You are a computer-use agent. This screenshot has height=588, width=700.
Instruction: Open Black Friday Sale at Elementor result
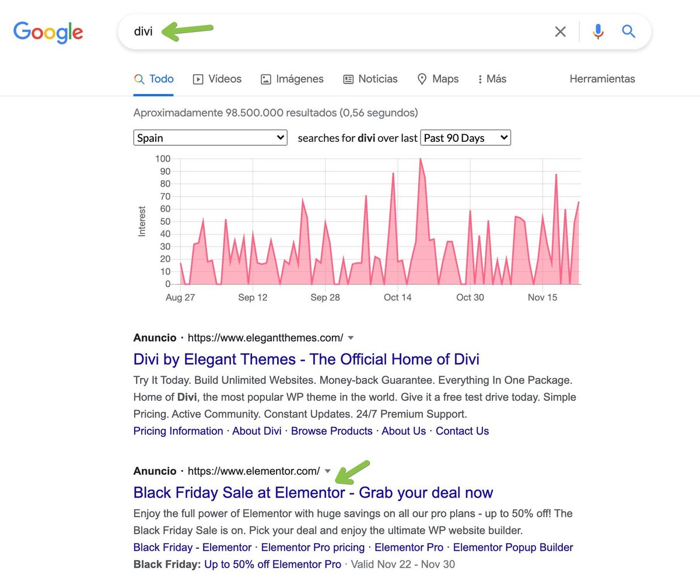(313, 492)
